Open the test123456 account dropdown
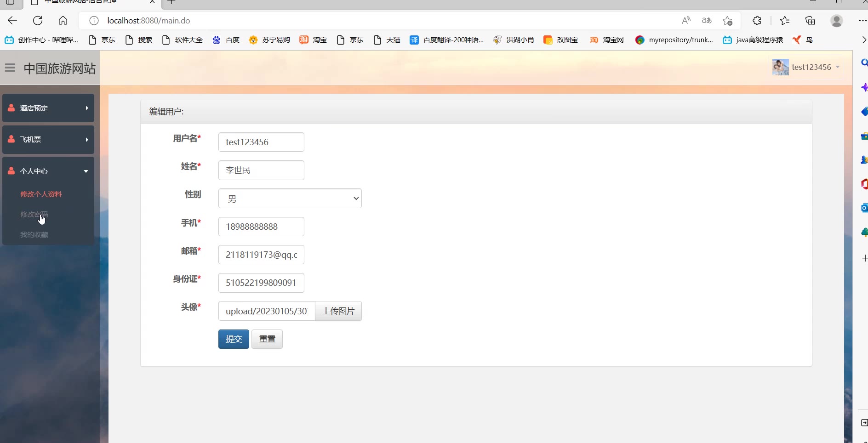This screenshot has width=868, height=443. coord(816,67)
